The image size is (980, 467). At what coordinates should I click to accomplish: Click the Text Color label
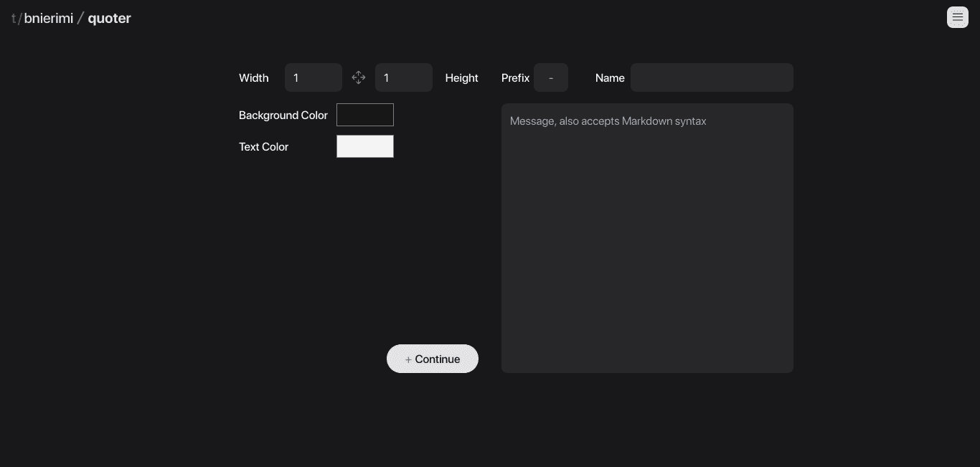click(x=263, y=146)
